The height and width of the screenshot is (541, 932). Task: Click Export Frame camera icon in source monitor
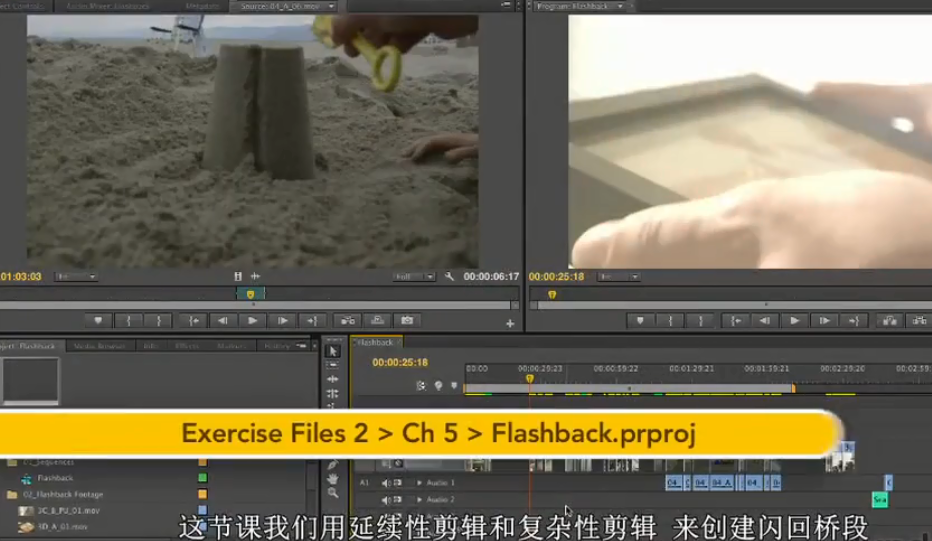tap(406, 321)
